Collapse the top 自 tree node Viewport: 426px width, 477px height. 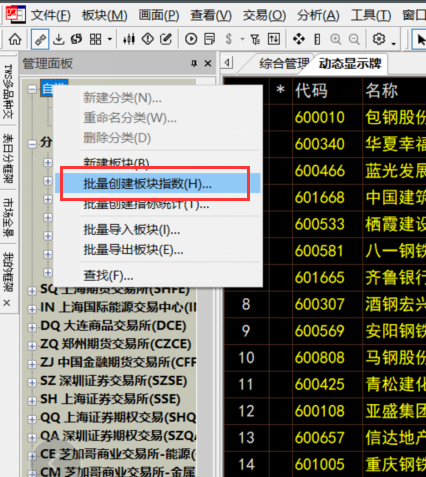(x=32, y=89)
